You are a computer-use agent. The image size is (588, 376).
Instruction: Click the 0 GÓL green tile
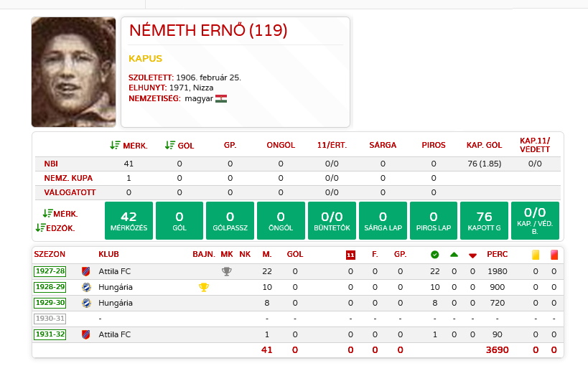tap(179, 221)
